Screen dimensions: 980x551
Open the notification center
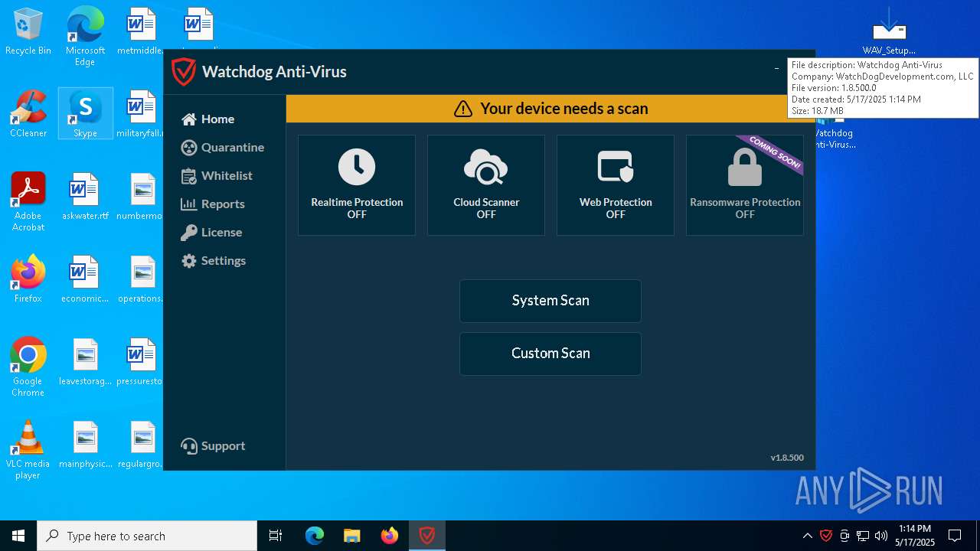[955, 536]
